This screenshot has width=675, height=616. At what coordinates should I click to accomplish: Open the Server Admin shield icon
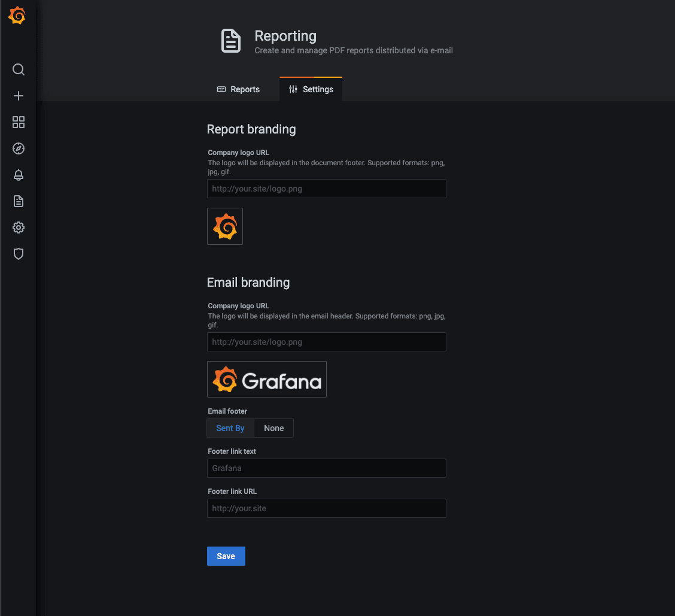click(19, 254)
